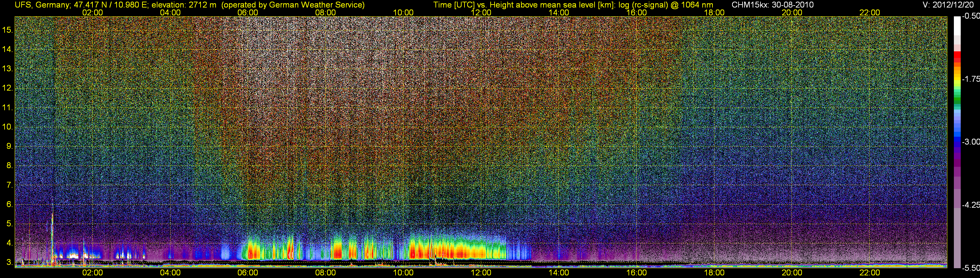The image size is (980, 278).
Task: Click the 15 km height axis label
Action: point(8,30)
